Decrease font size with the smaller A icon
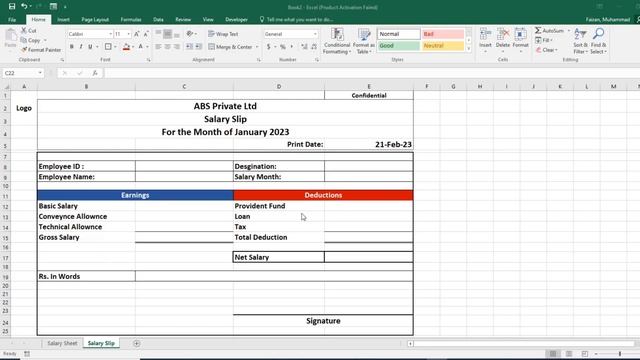Image resolution: width=640 pixels, height=360 pixels. tap(146, 34)
